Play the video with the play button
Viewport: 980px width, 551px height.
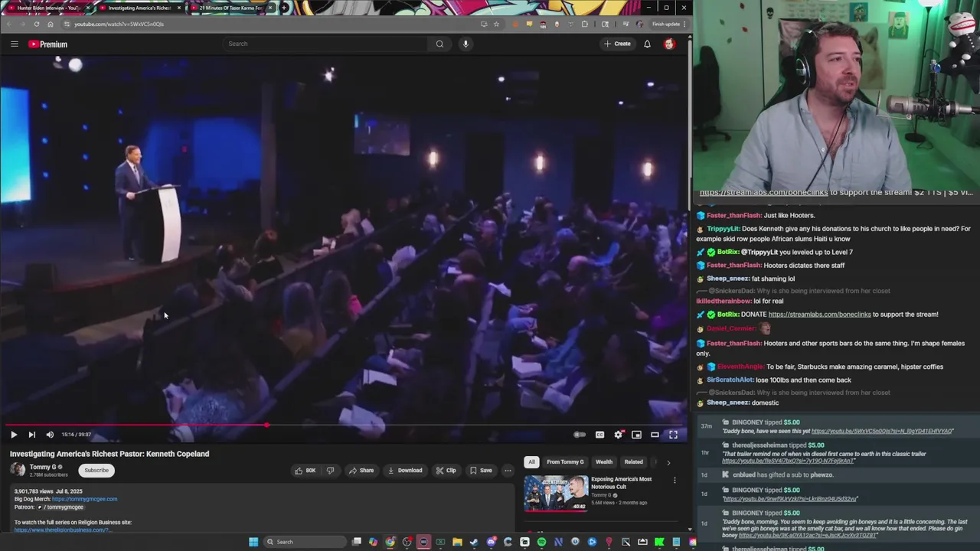(x=13, y=435)
